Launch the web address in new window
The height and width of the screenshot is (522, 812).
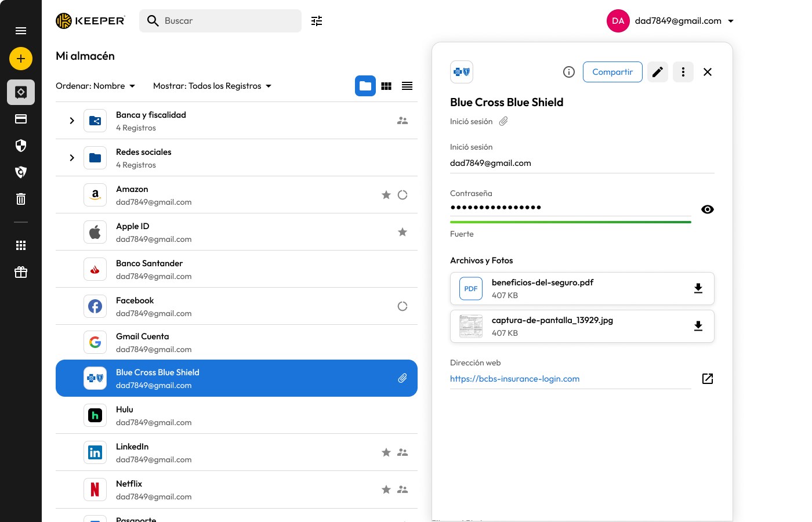pos(708,379)
